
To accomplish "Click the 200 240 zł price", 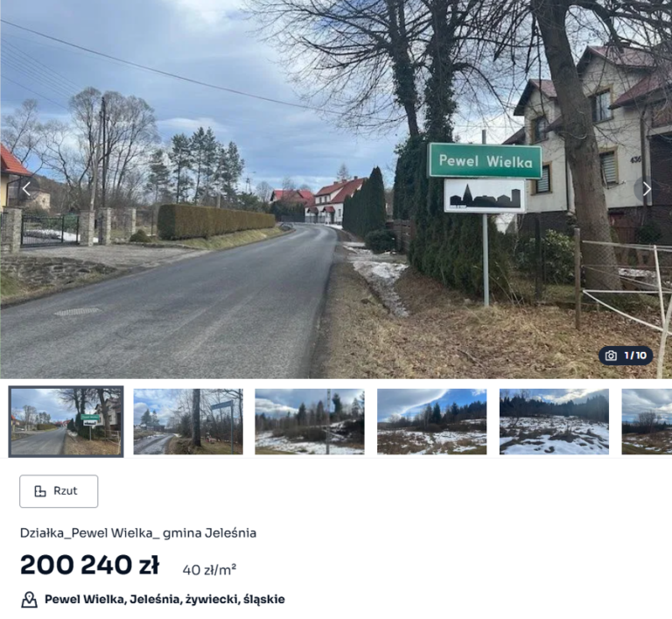I will tap(89, 565).
